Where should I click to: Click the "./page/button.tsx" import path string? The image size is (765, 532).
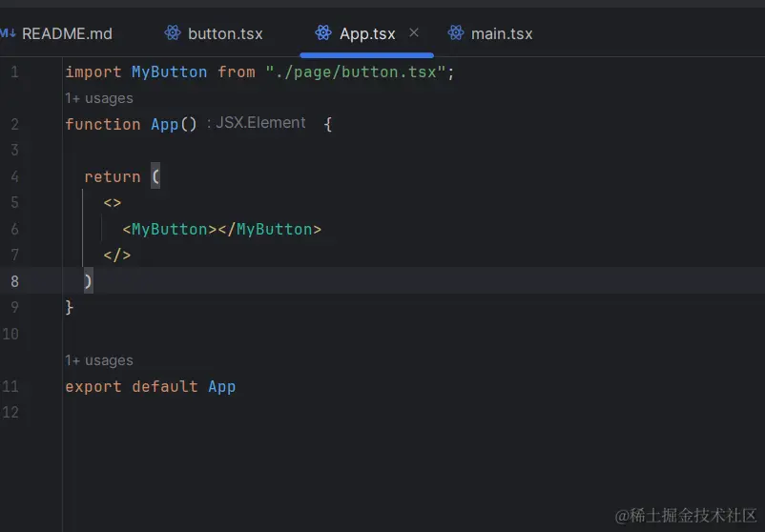(x=356, y=72)
